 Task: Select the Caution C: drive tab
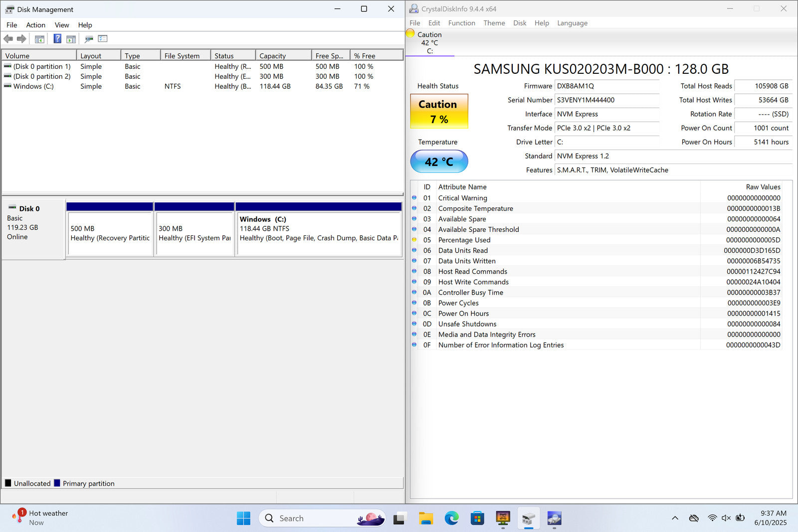pyautogui.click(x=429, y=42)
